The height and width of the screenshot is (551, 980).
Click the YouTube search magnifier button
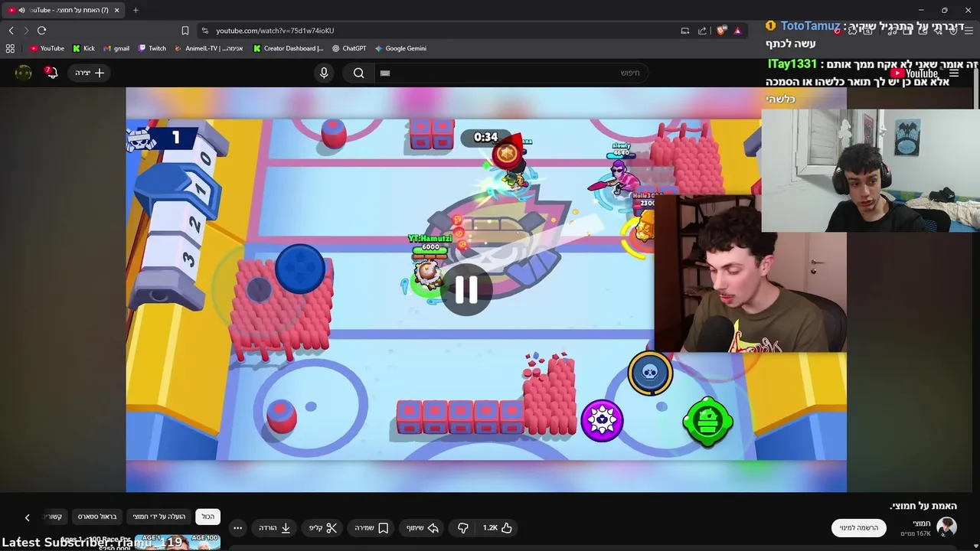[359, 73]
